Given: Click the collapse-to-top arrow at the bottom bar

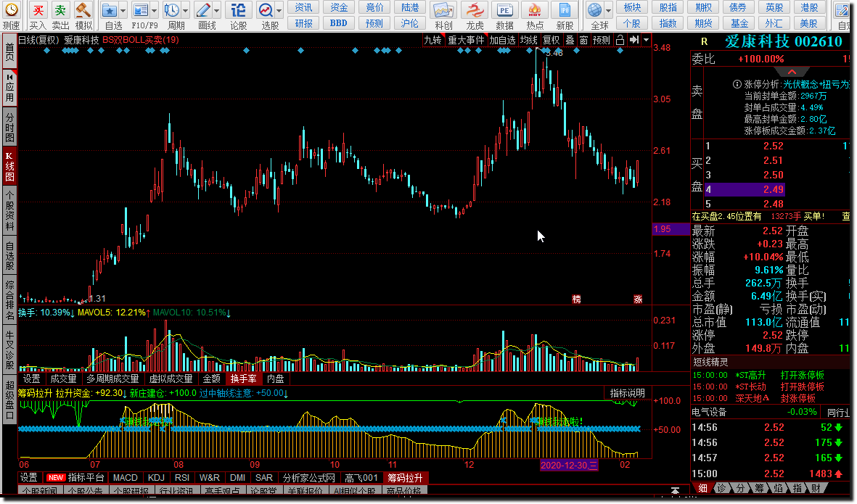Looking at the screenshot, I should 675,490.
